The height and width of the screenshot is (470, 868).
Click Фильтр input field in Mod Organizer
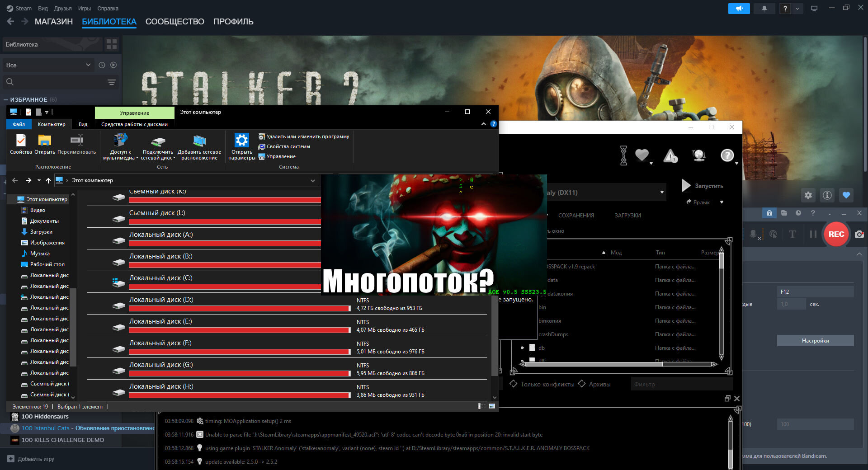(682, 384)
